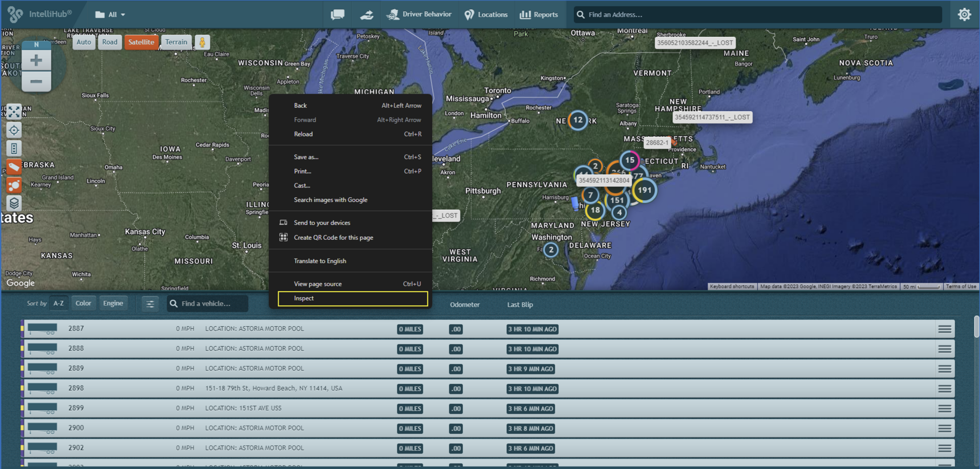980x469 pixels.
Task: Click the traffic signal sidebar icon
Action: pos(14,148)
